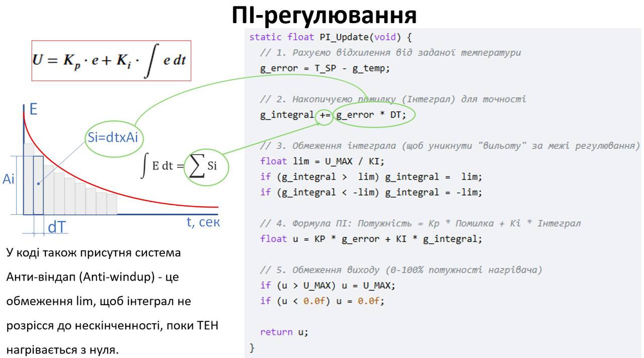Click the 'float lim = U_MAX / KI;' line
This screenshot has height=358, width=644.
click(322, 161)
